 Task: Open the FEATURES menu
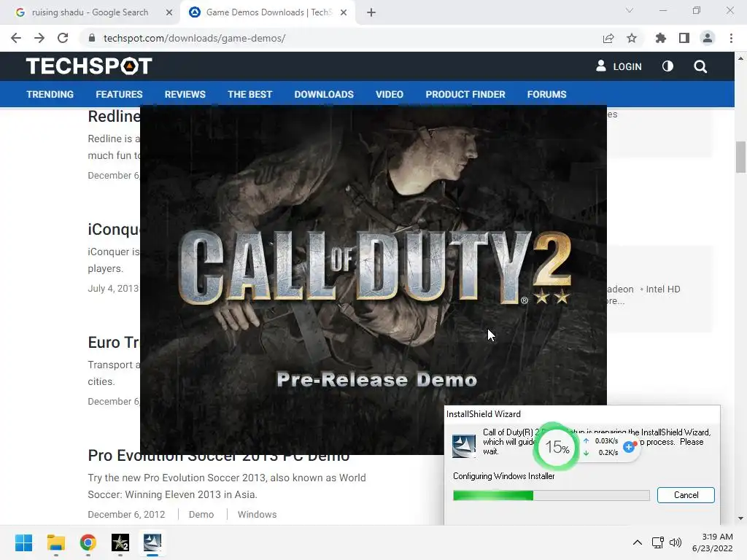point(119,94)
